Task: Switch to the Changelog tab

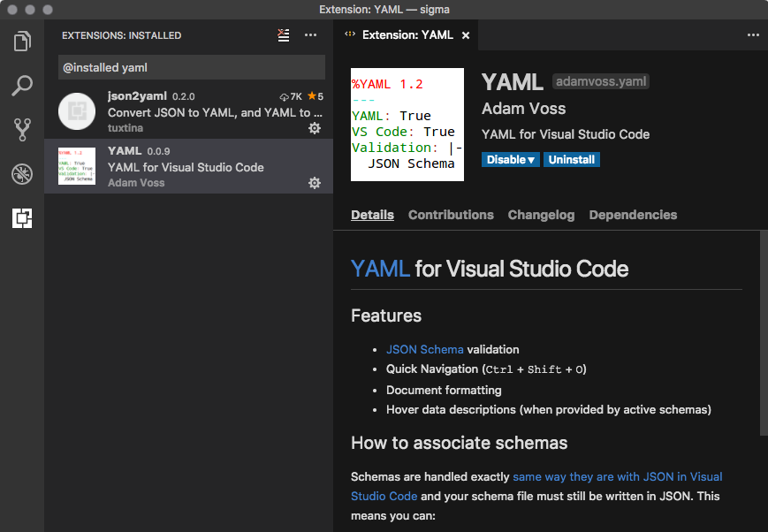Action: point(541,215)
